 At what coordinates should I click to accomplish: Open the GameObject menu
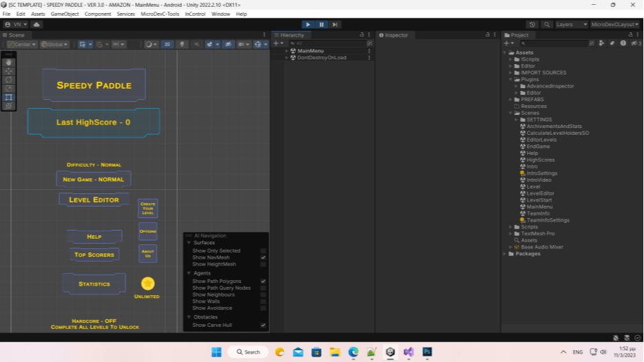pyautogui.click(x=65, y=14)
